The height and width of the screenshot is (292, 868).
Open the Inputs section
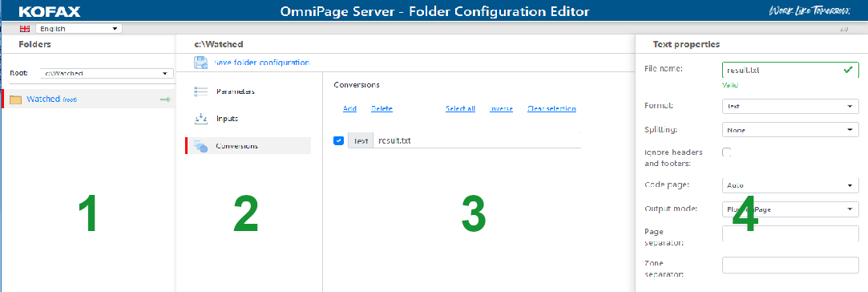[x=248, y=119]
